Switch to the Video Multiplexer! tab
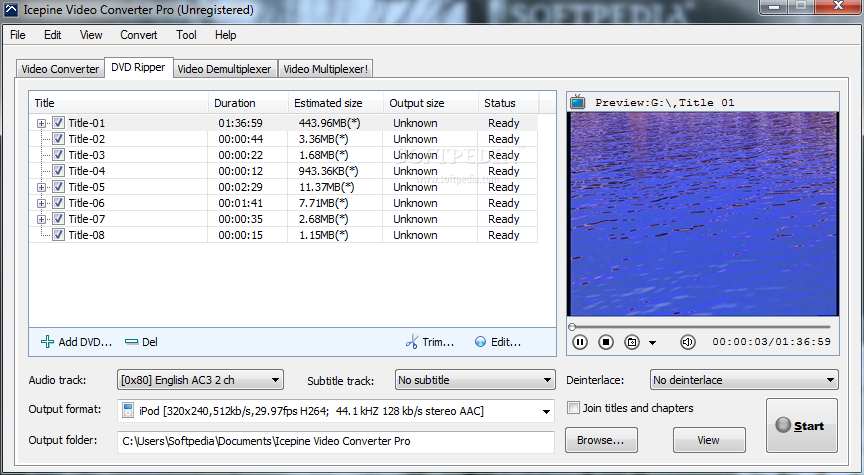 (325, 69)
